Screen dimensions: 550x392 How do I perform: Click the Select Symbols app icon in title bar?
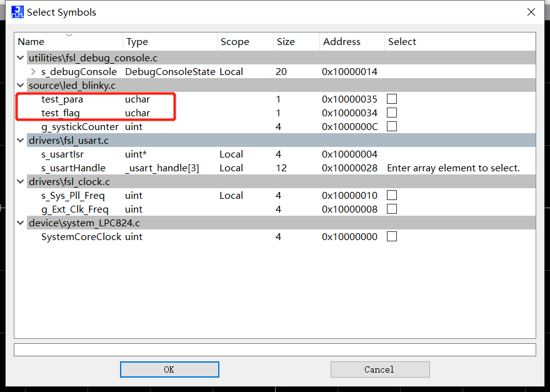[17, 12]
